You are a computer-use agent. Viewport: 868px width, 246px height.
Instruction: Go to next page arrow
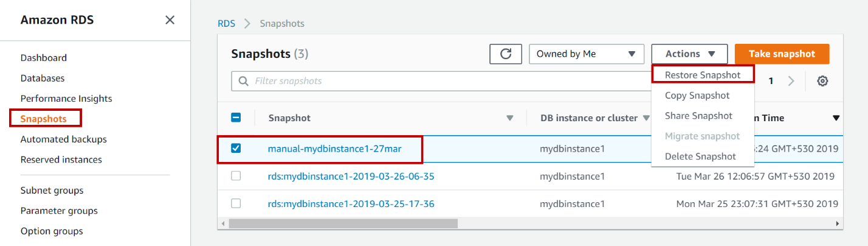(791, 81)
